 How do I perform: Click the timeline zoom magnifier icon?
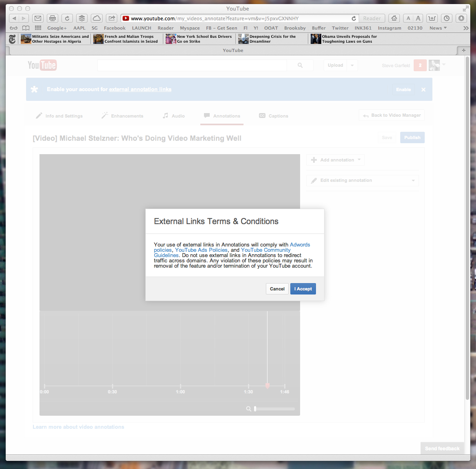pos(249,409)
